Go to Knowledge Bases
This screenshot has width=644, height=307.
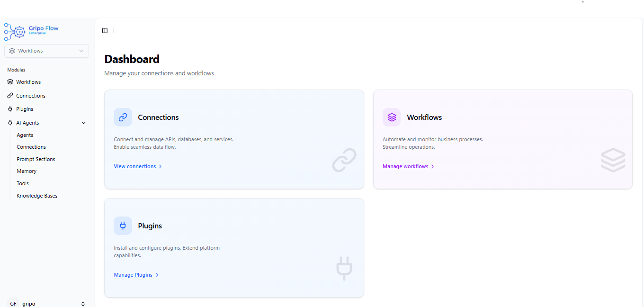point(37,196)
